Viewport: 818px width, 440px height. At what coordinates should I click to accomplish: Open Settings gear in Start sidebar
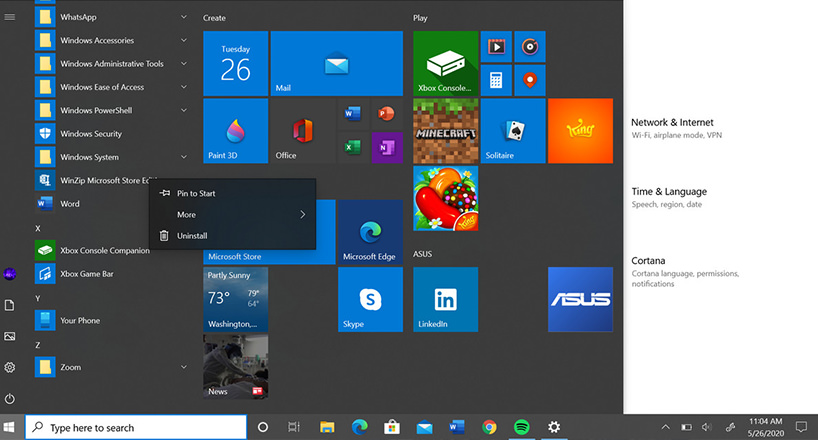point(9,367)
